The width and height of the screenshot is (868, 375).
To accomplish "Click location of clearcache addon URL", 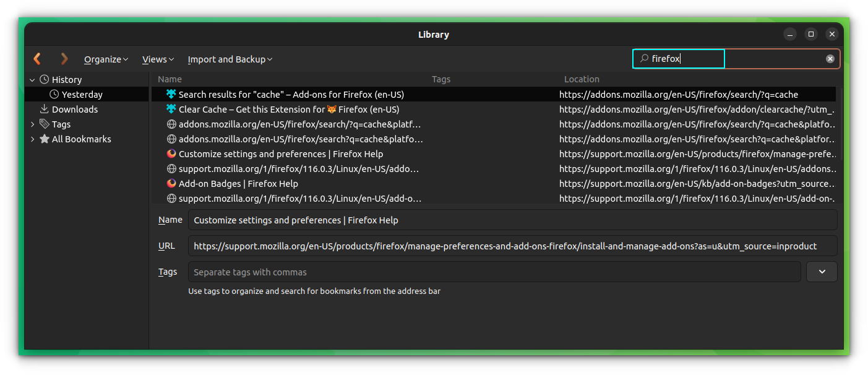I will [x=697, y=110].
